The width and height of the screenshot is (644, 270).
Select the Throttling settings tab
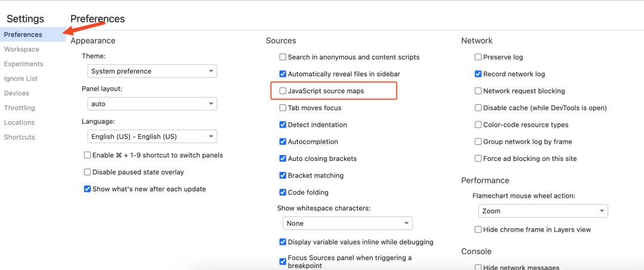19,108
